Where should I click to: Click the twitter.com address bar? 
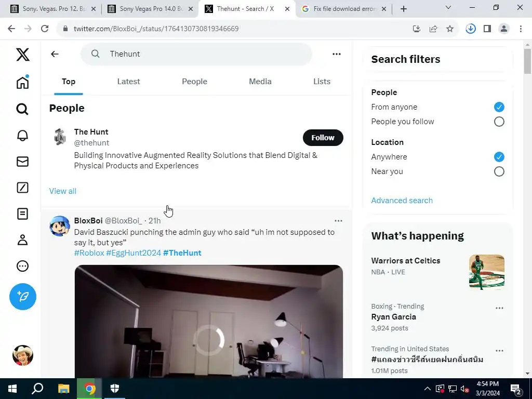point(234,29)
